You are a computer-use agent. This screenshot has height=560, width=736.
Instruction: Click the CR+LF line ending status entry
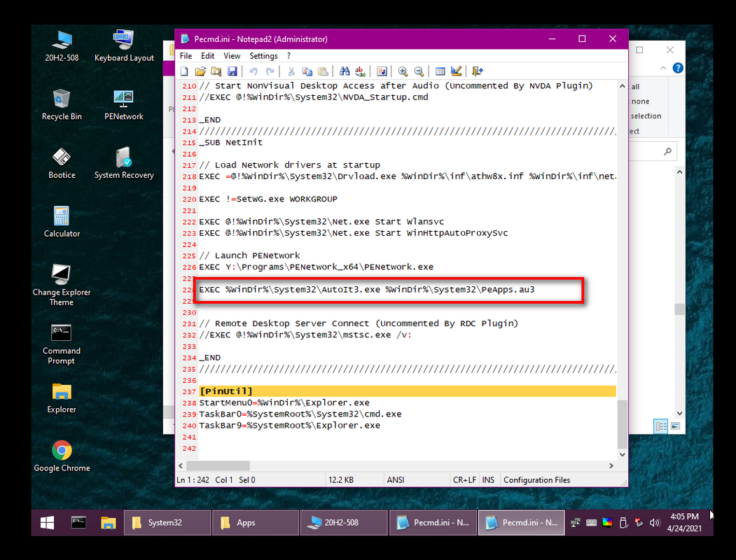pos(464,479)
